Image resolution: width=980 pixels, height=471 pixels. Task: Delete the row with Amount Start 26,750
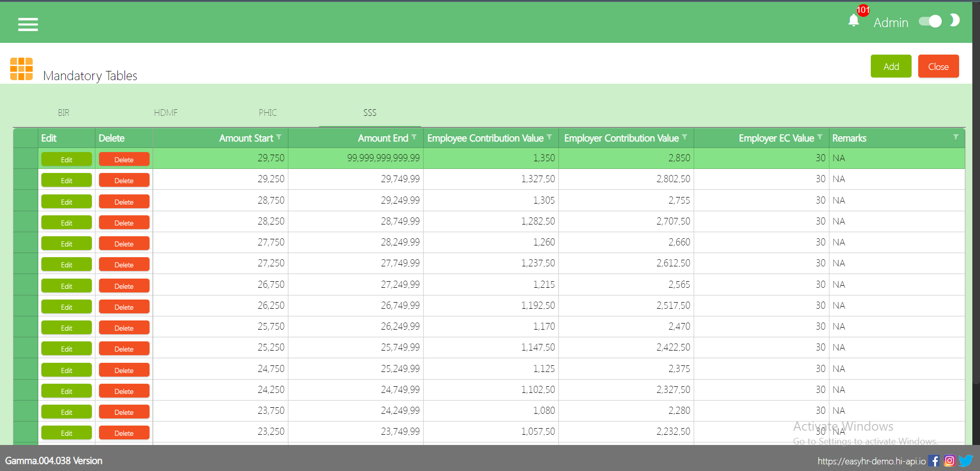[x=124, y=286]
